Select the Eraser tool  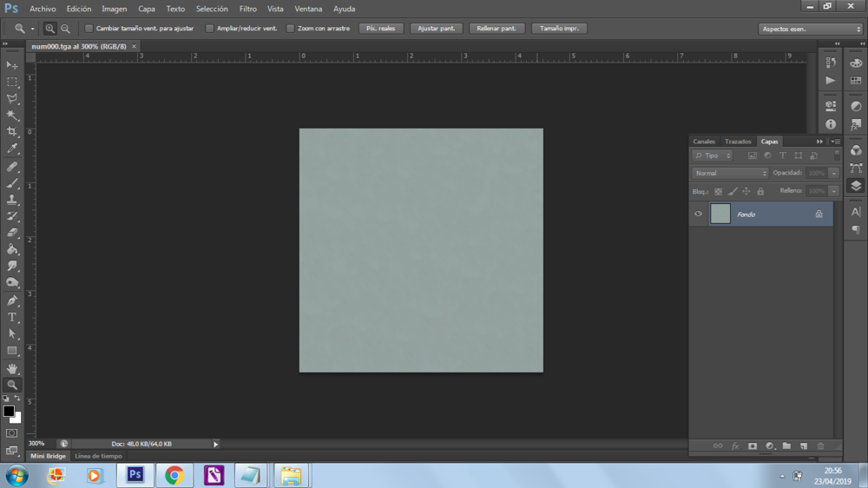(12, 233)
